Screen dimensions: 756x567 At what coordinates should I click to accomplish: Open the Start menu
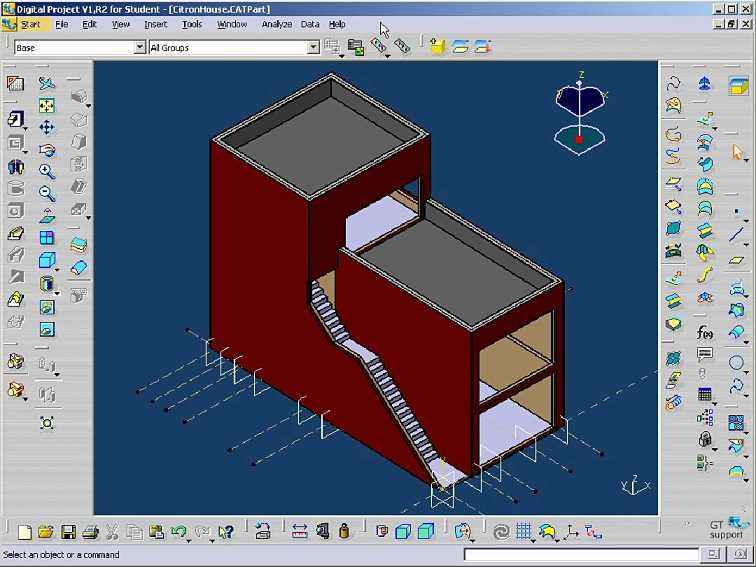[31, 24]
